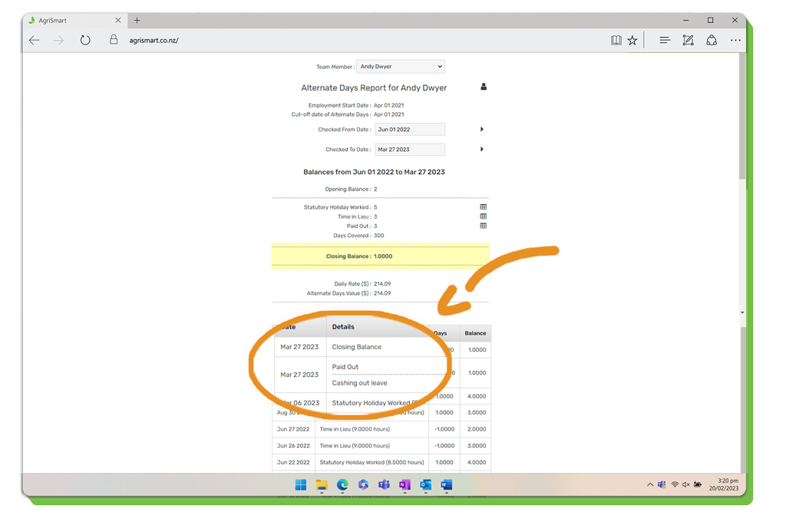Expand arrow next to Checked To Date
Image resolution: width=786 pixels, height=532 pixels.
click(482, 150)
